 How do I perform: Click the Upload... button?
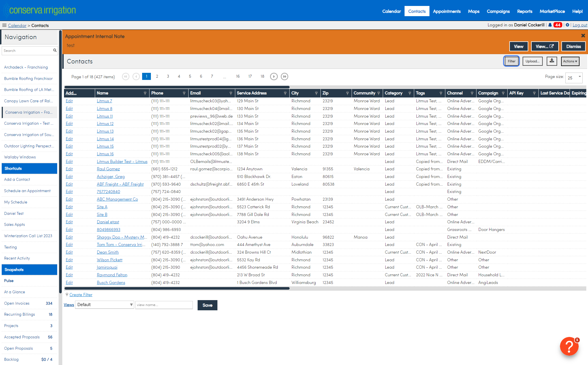click(533, 61)
